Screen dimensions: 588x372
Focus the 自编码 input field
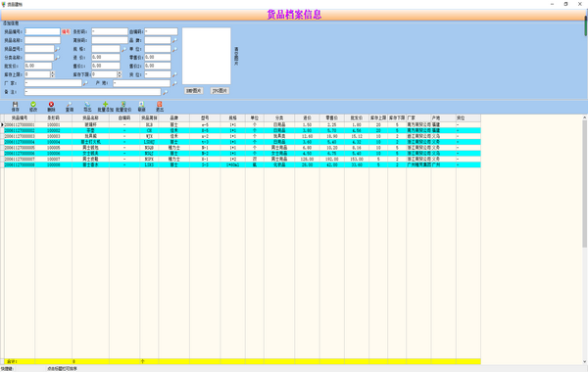click(162, 32)
